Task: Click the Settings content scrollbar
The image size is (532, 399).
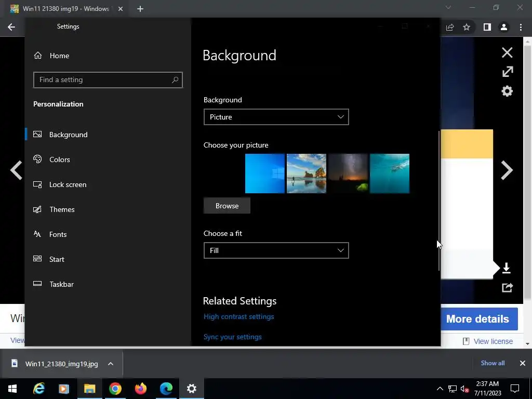Action: [x=439, y=200]
